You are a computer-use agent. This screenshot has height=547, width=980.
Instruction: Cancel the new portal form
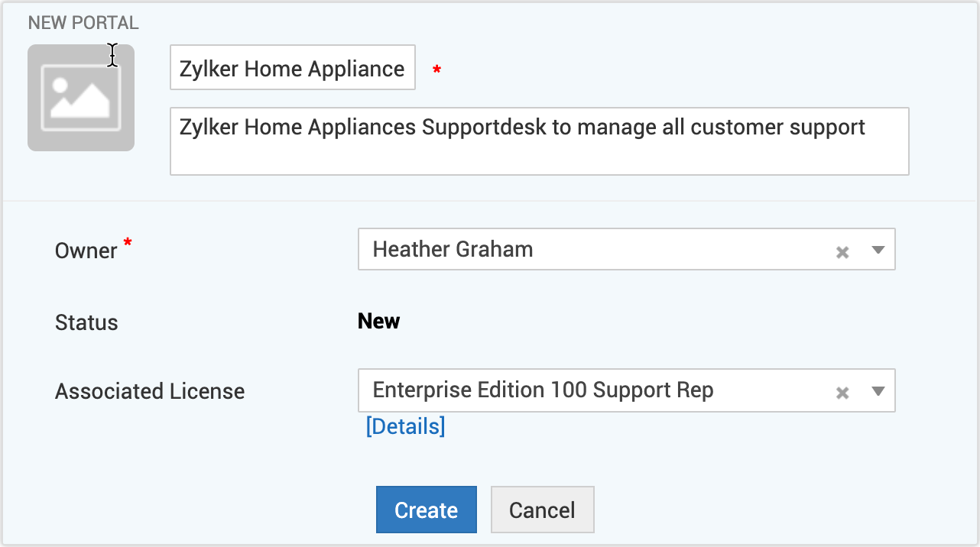pyautogui.click(x=542, y=510)
